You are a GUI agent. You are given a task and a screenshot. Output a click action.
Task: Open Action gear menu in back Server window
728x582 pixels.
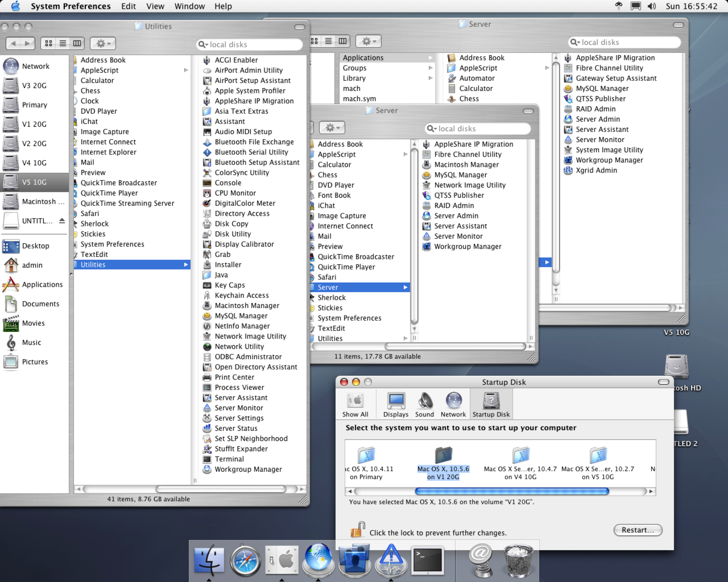pos(368,41)
